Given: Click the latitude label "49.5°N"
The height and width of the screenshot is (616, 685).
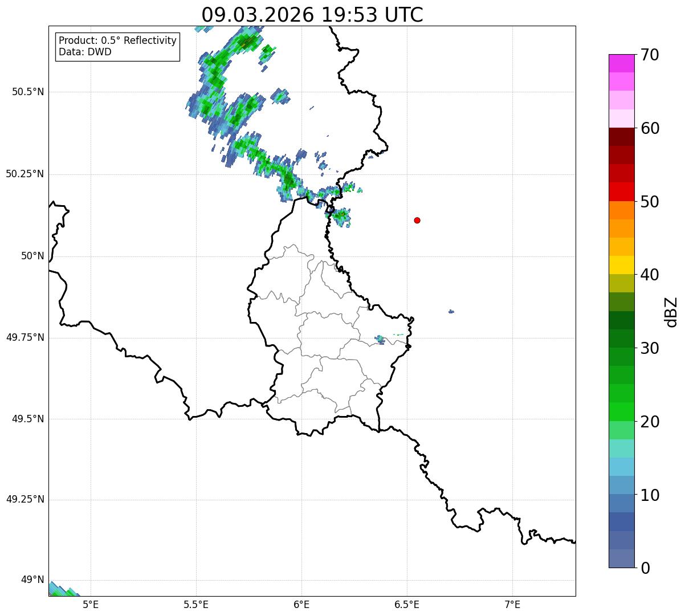Looking at the screenshot, I should 28,419.
